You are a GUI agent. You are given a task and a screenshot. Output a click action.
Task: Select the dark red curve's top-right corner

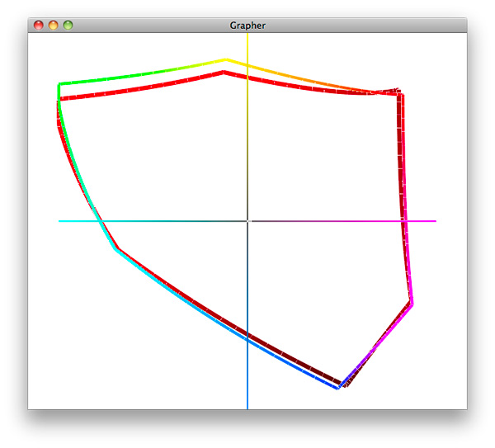(x=400, y=92)
